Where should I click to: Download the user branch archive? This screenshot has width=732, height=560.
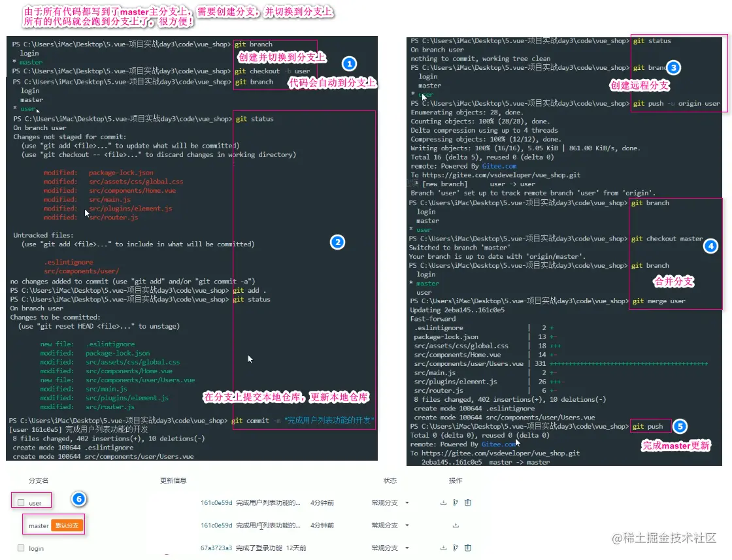point(443,502)
